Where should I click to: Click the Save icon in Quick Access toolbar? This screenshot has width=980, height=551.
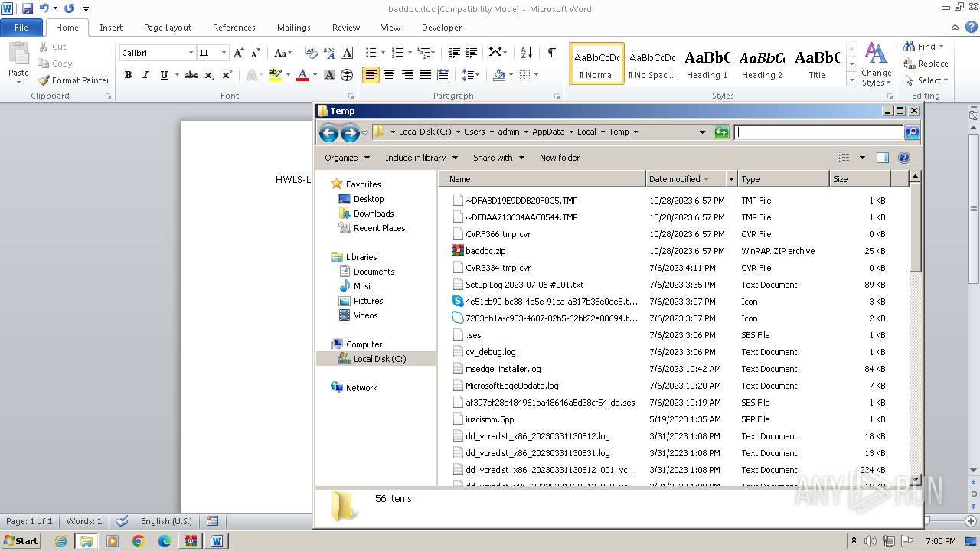pyautogui.click(x=28, y=8)
